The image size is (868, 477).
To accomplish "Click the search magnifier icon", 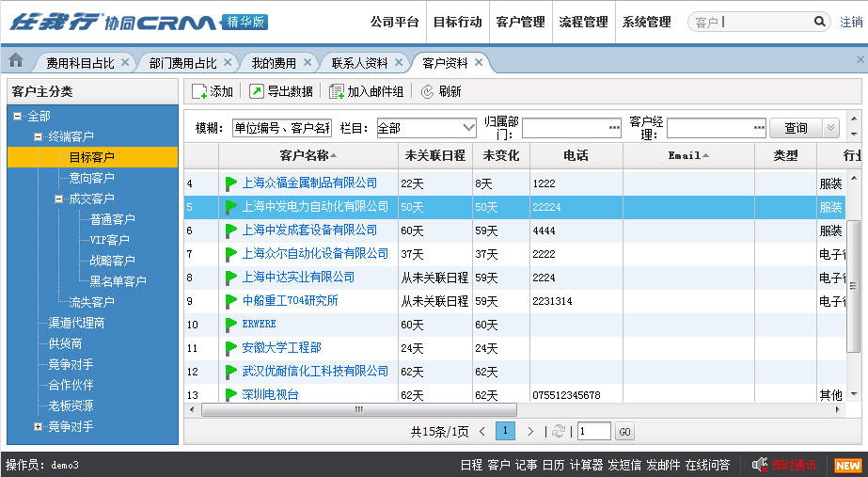I will [820, 22].
